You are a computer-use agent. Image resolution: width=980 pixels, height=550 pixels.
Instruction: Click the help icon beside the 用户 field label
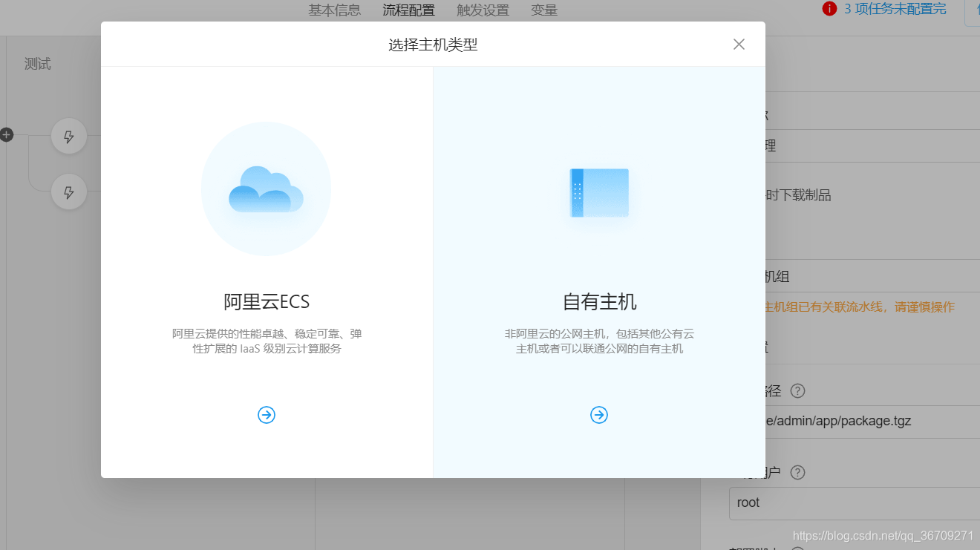(797, 473)
